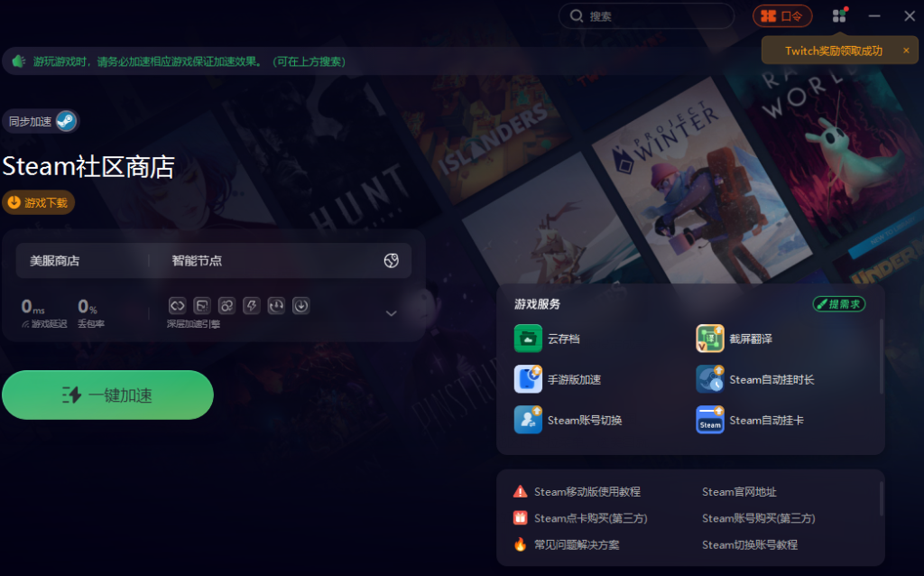Click the orange 游戏下载 button
This screenshot has height=576, width=924.
38,202
